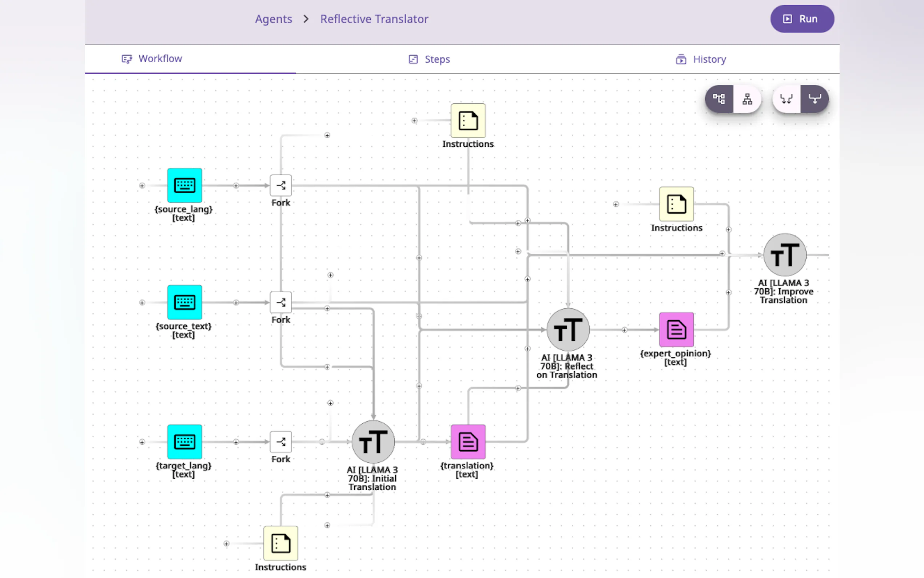Switch to vertical hierarchy layout toggle
The width and height of the screenshot is (924, 578).
(x=747, y=99)
